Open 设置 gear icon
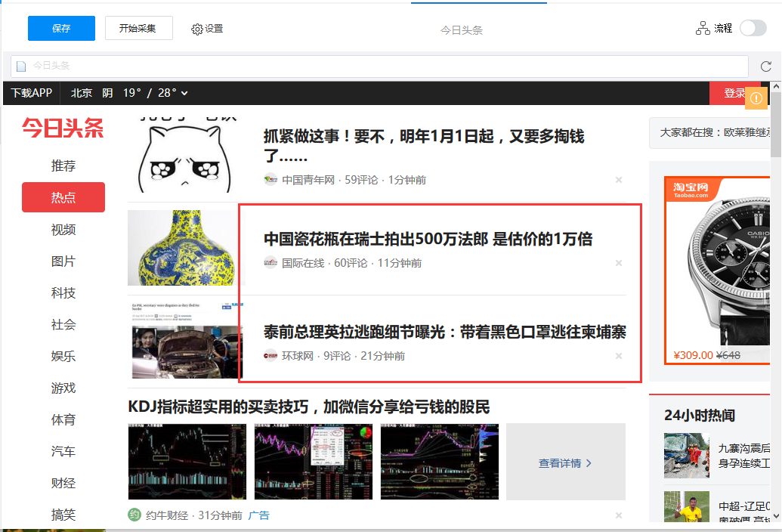Image resolution: width=782 pixels, height=532 pixels. click(x=197, y=29)
